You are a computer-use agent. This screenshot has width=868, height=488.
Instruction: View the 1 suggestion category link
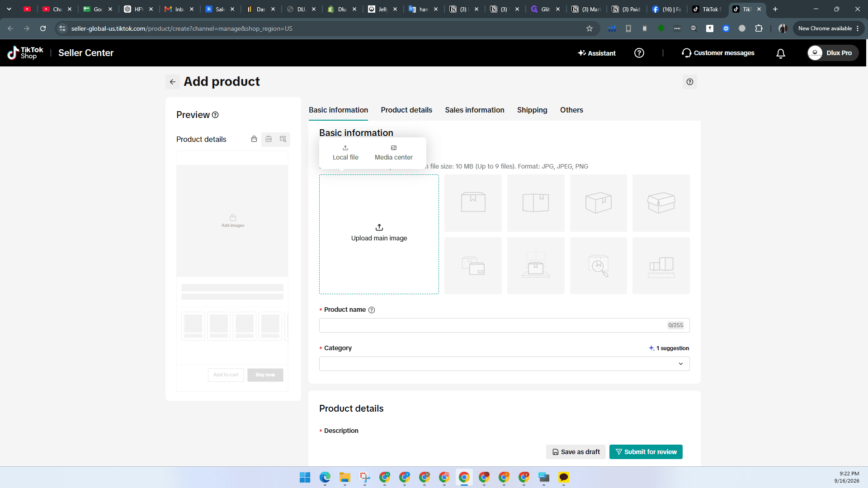tap(669, 348)
